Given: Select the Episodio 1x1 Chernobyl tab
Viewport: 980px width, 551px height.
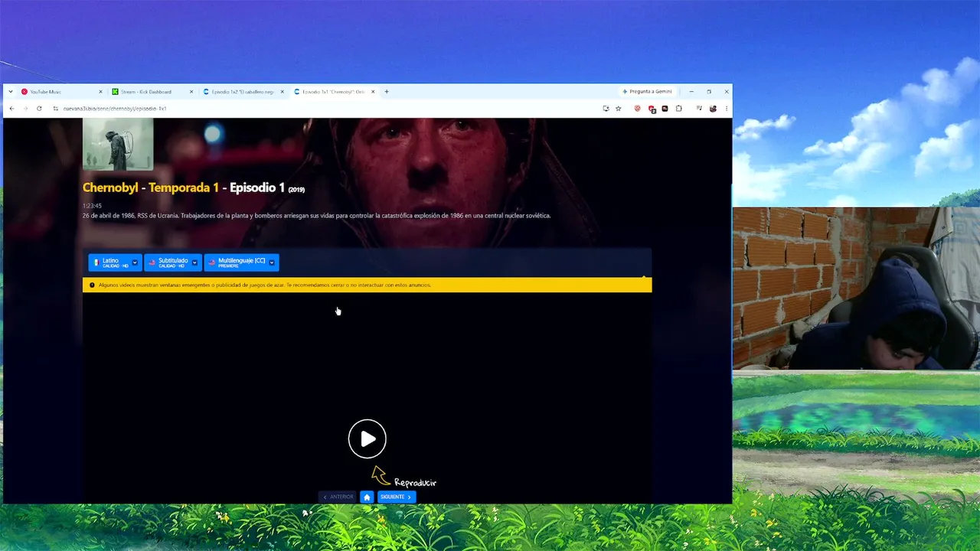Looking at the screenshot, I should (334, 92).
